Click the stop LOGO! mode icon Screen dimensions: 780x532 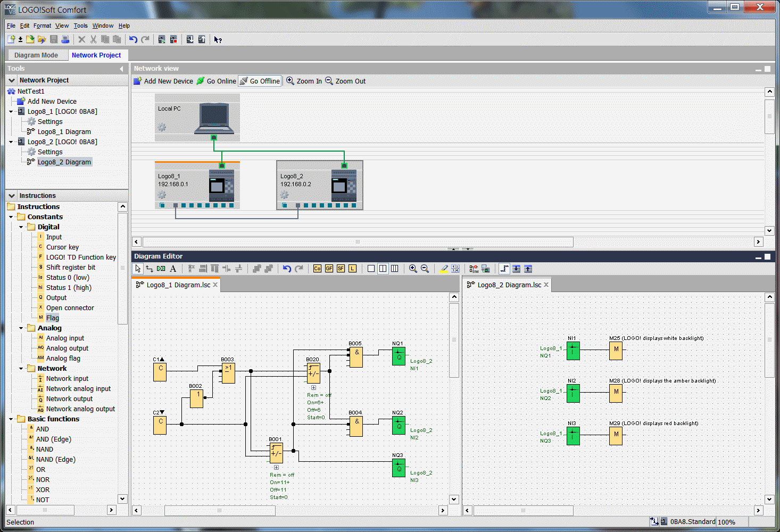[x=173, y=39]
